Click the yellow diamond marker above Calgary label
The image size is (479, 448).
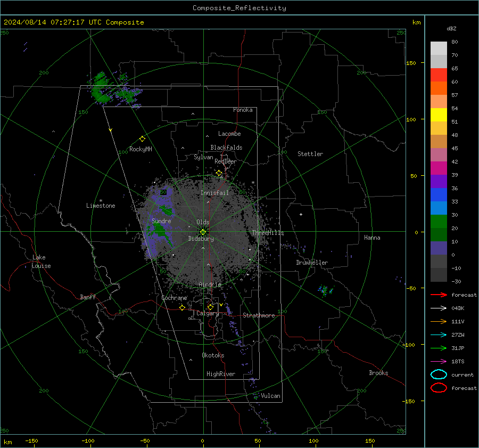point(210,307)
